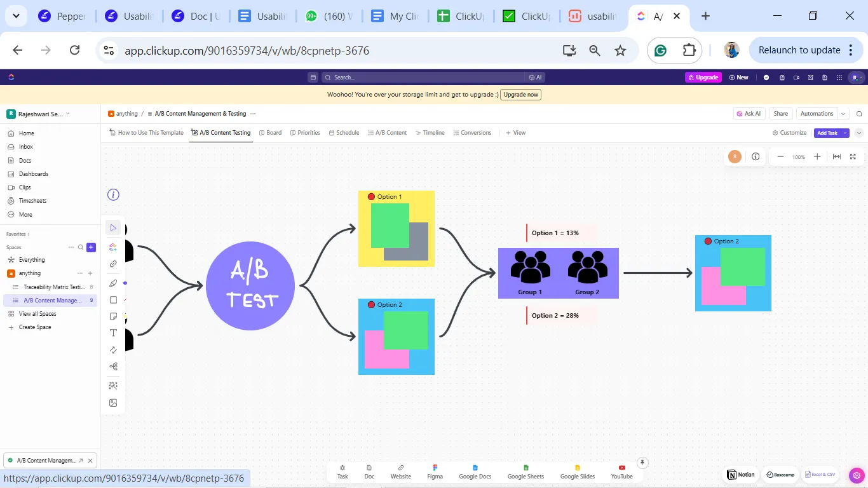Switch to the Timeline tab
Screen dimensions: 868x488
pos(430,133)
